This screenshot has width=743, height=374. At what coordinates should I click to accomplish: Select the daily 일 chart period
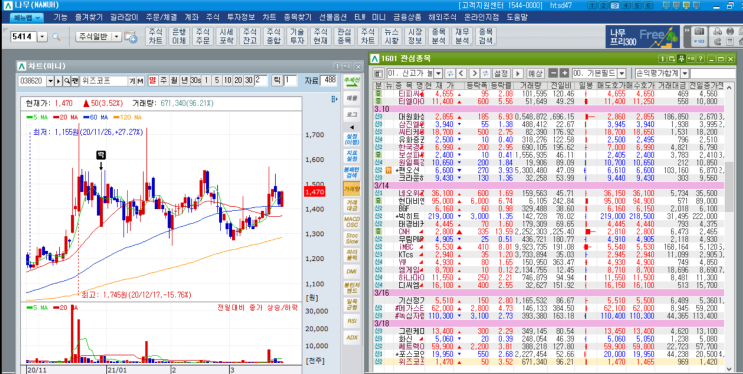153,81
